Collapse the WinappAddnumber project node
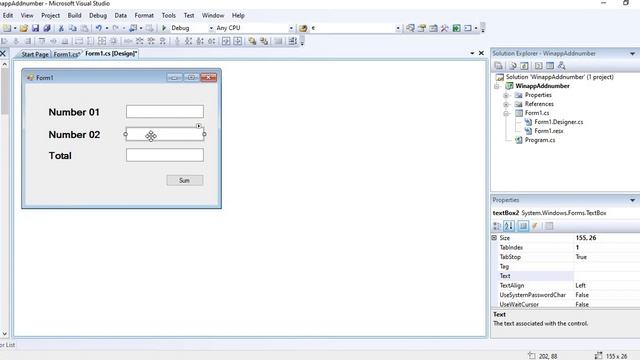The width and height of the screenshot is (640, 360). [x=497, y=86]
